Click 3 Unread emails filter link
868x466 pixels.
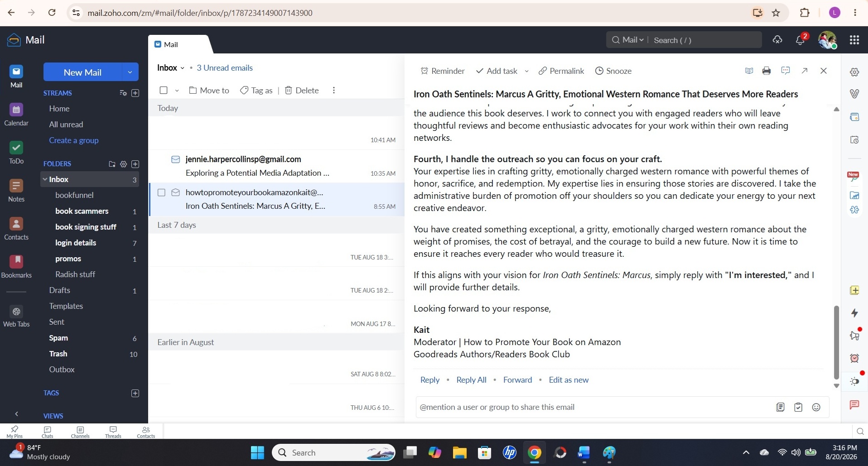point(225,68)
